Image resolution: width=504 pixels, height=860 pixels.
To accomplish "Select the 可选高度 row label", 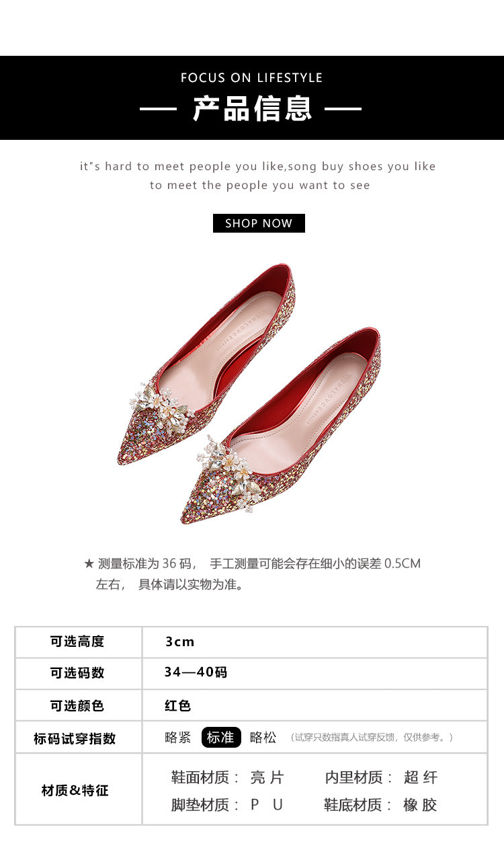I will 77,641.
